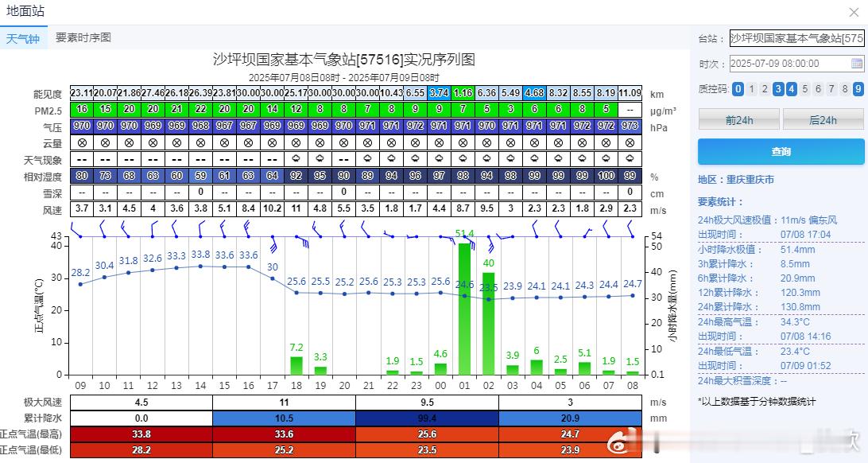Toggle quality control code 7
This screenshot has height=463, width=868.
[831, 88]
